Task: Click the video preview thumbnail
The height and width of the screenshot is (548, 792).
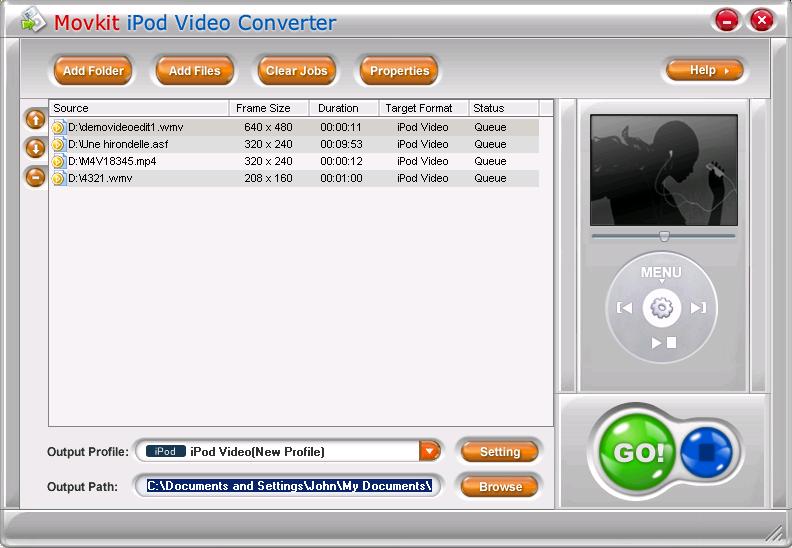Action: [664, 170]
